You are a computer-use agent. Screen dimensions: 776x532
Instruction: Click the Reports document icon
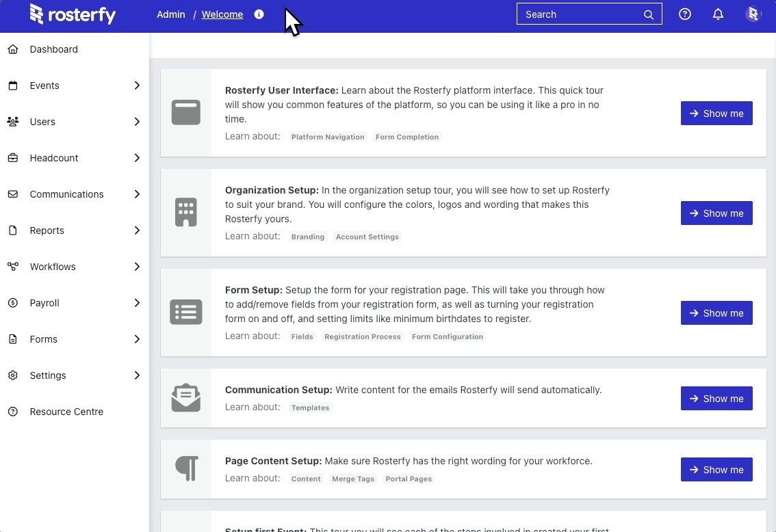[13, 230]
